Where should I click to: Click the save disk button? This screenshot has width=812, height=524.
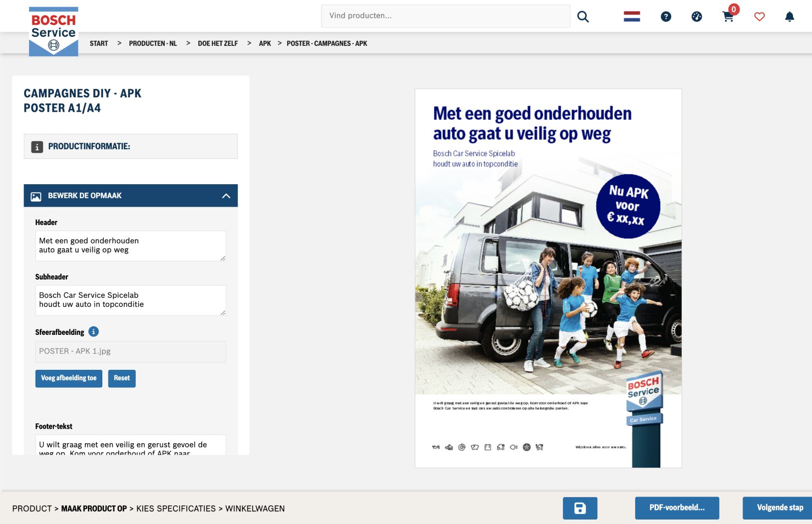point(580,508)
